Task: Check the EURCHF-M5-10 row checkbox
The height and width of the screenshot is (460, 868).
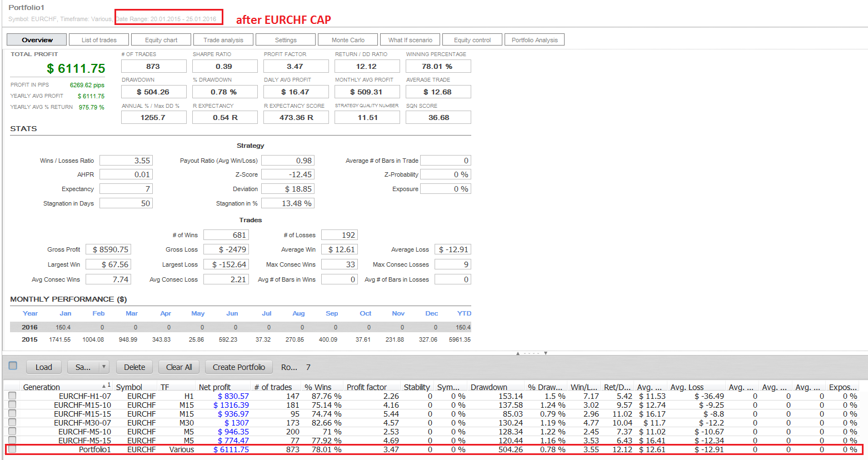Action: point(12,431)
